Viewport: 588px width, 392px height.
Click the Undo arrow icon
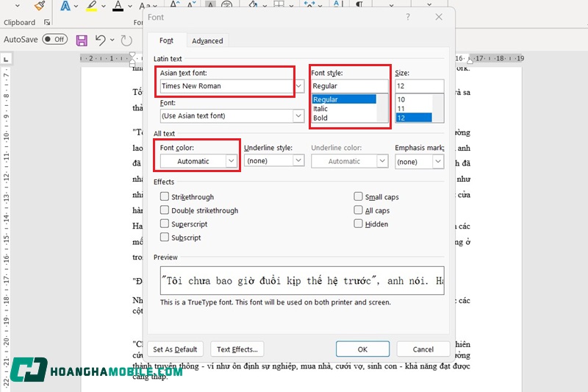(101, 40)
